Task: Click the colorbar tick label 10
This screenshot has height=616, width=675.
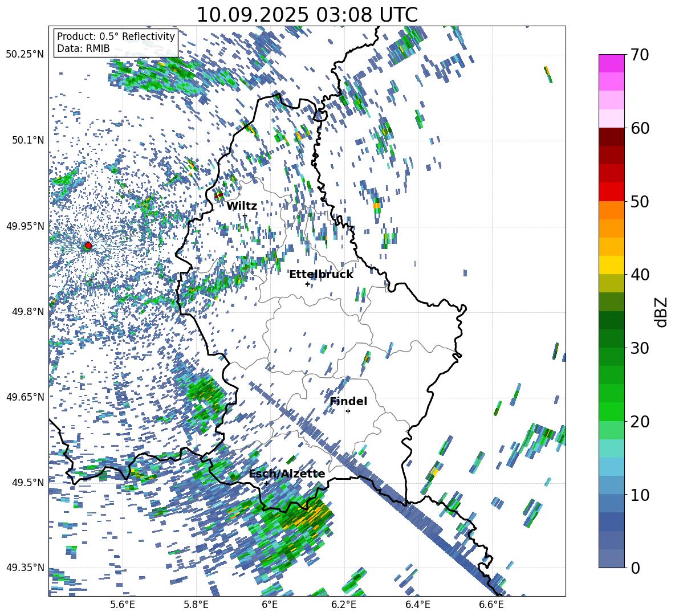Action: click(639, 495)
